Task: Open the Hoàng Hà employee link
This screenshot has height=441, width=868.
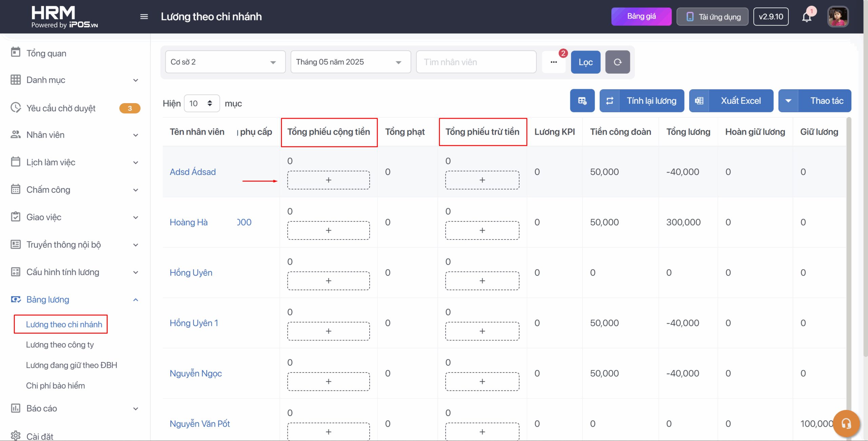Action: click(x=189, y=222)
